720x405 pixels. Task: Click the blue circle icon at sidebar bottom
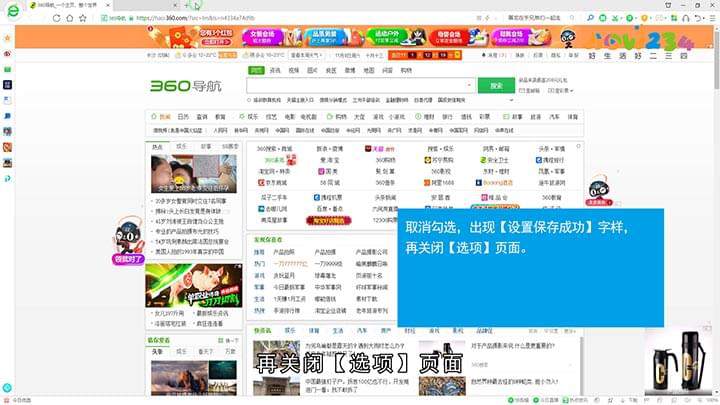click(x=7, y=388)
